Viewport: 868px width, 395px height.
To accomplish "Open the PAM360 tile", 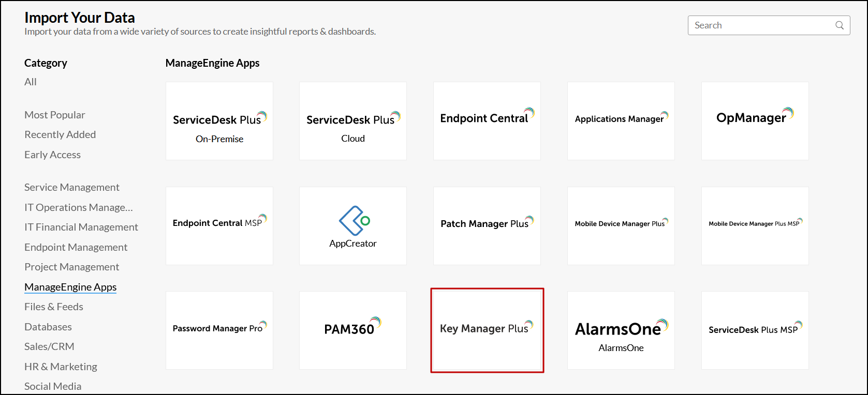I will click(x=353, y=330).
